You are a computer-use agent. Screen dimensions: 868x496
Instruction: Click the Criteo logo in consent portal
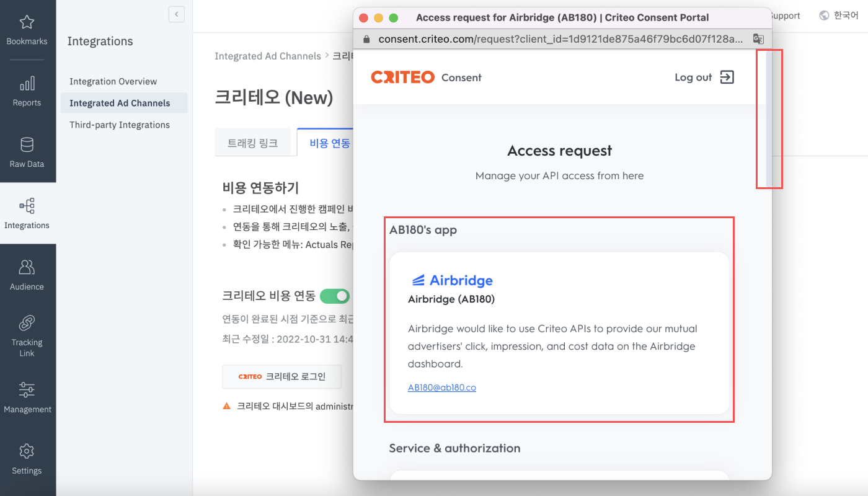pos(402,77)
